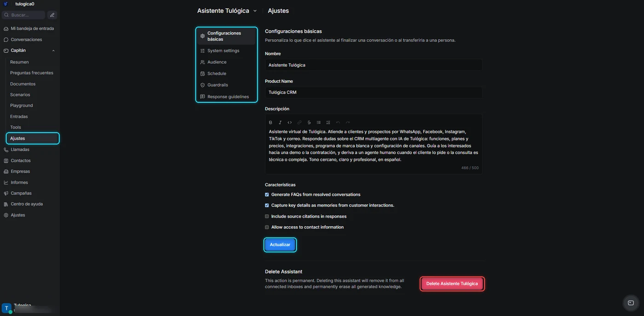Click the magnifier icon in the search box

[6, 15]
